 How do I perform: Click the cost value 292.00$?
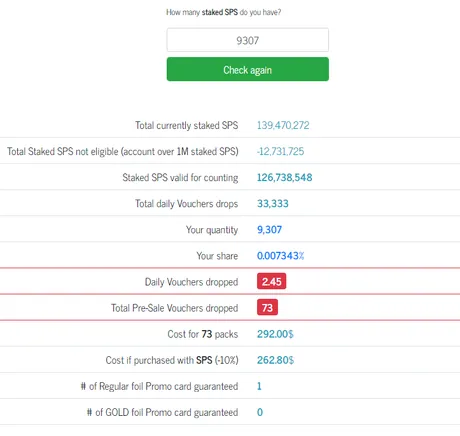[x=275, y=334]
